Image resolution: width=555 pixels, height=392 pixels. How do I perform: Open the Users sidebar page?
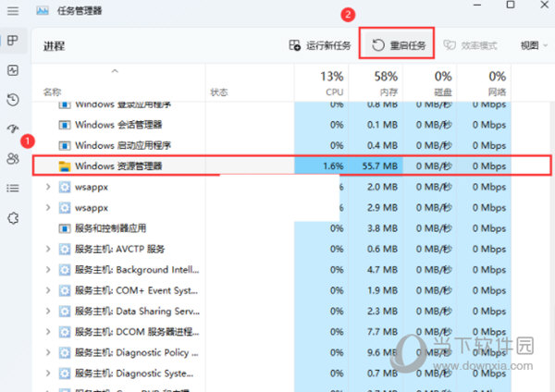[13, 158]
